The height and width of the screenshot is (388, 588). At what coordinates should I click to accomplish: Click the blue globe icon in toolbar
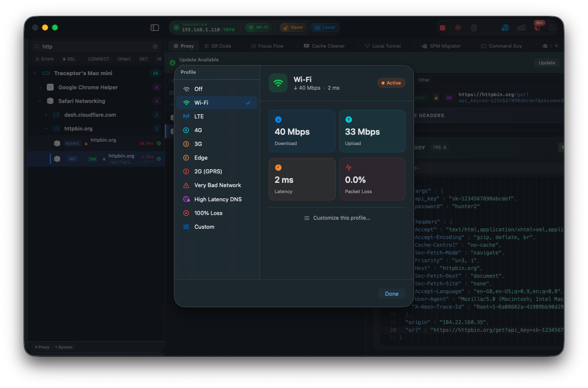pyautogui.click(x=505, y=28)
